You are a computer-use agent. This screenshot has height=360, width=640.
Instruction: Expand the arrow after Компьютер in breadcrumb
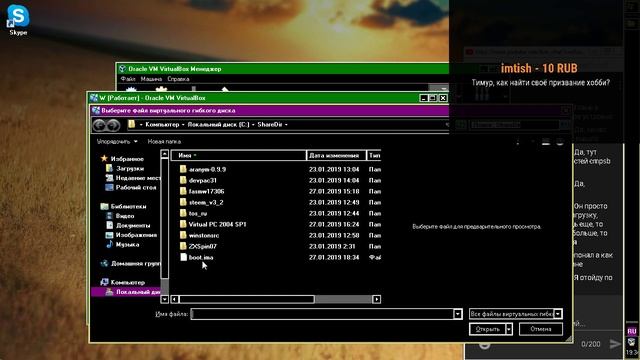(183, 124)
